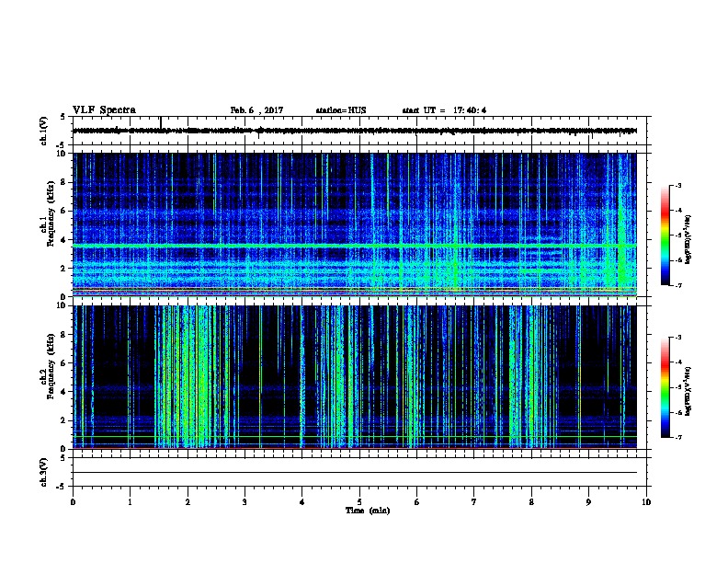
Task: Click the ch.1 frequency tick label "4"
Action: pos(63,240)
